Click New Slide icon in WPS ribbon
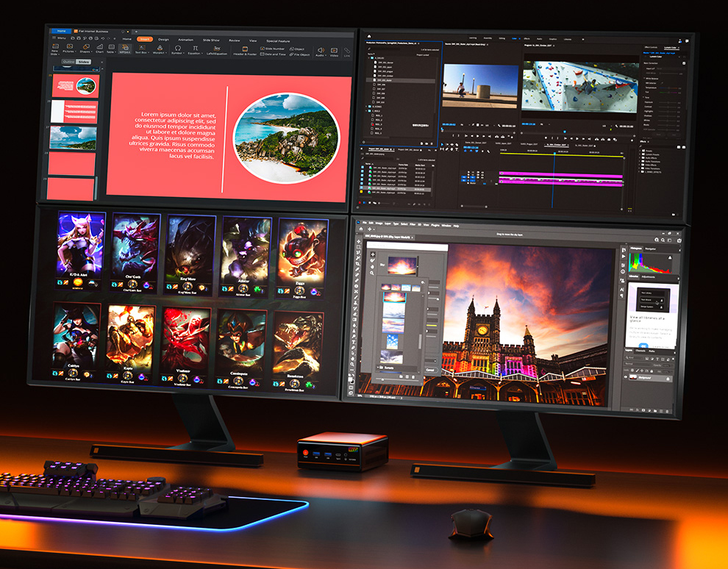The image size is (728, 569). pyautogui.click(x=55, y=46)
